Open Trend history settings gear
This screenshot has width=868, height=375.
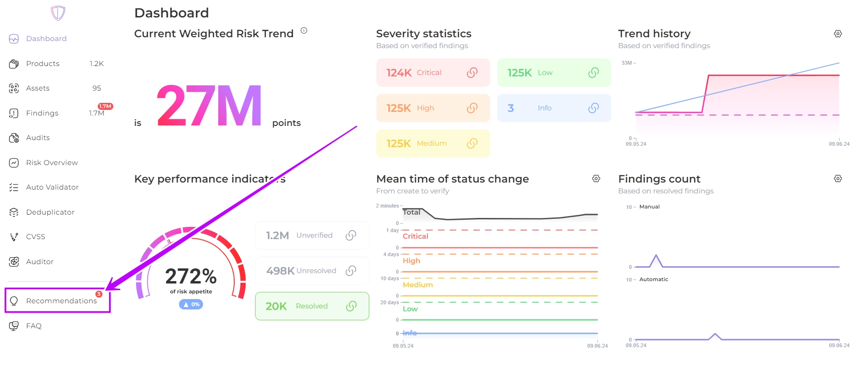pos(838,34)
